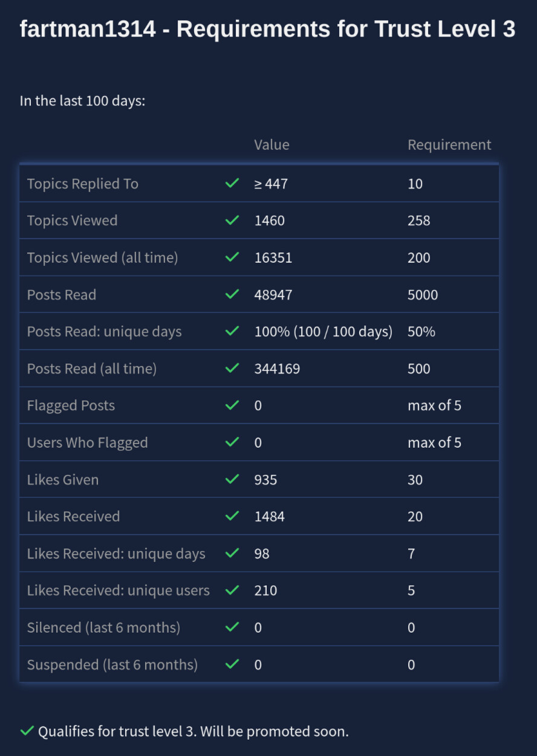This screenshot has height=756, width=537.
Task: Click the page title with fartman1314
Action: coord(267,29)
